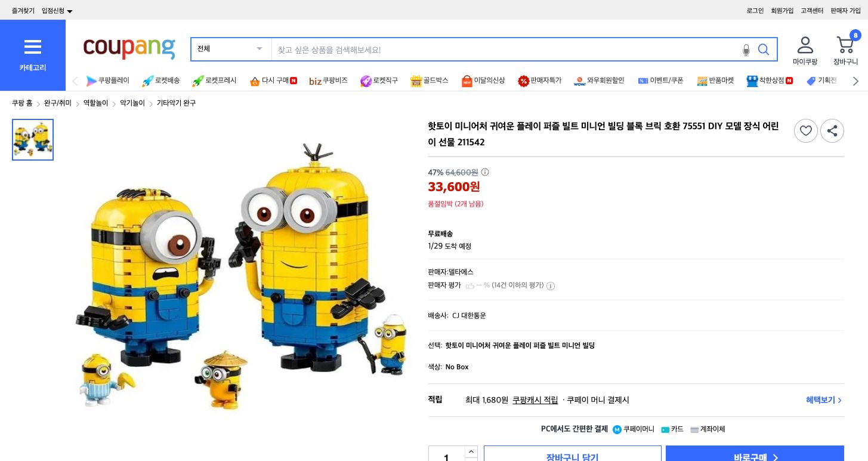Open 골드박스 deals section
Screen dimensions: 868x461
click(x=429, y=81)
